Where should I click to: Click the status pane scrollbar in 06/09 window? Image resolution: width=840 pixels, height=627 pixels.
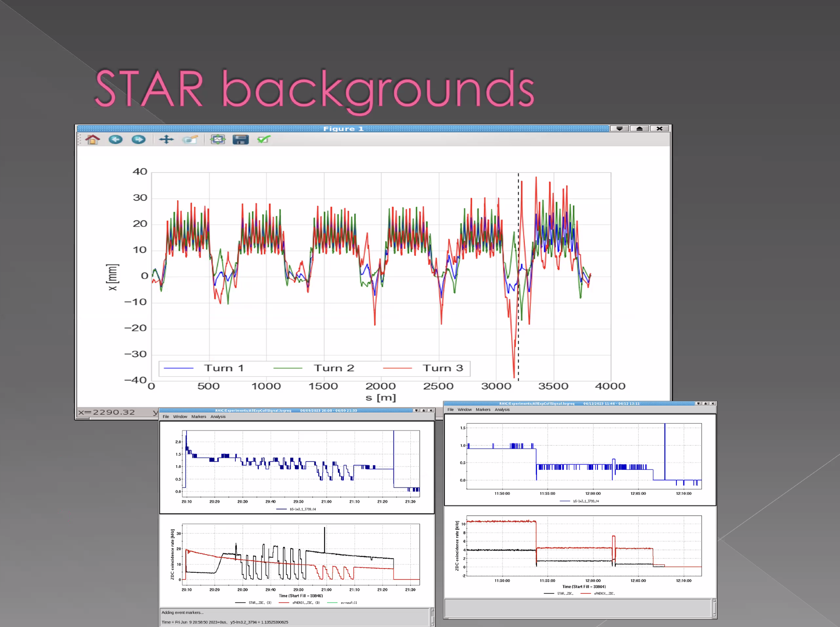click(x=433, y=617)
